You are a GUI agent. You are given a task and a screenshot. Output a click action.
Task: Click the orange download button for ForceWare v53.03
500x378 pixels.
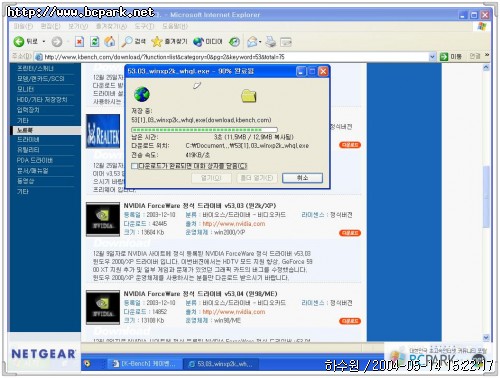tap(350, 233)
